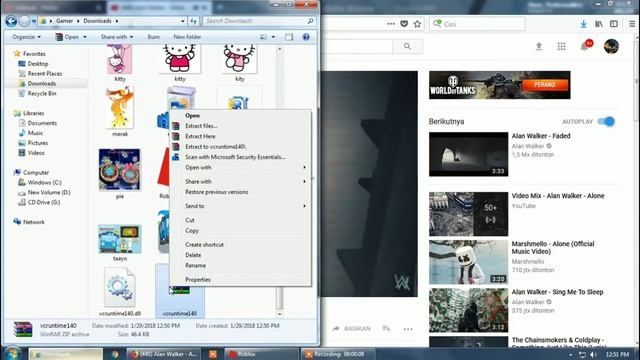
Task: Click the New folder toolbar button
Action: point(187,37)
